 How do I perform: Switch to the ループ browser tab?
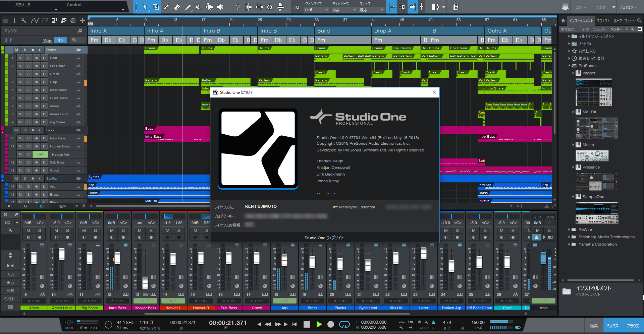[x=618, y=21]
